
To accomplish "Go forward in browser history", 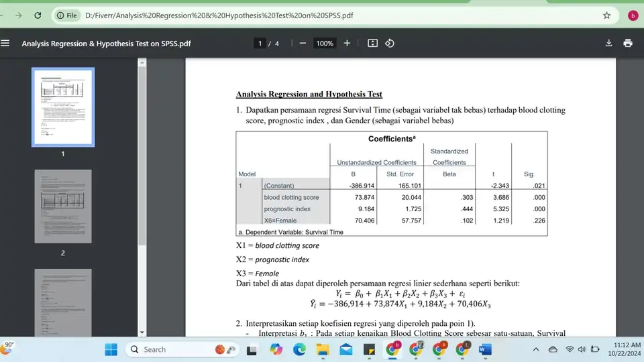I will pos(19,15).
